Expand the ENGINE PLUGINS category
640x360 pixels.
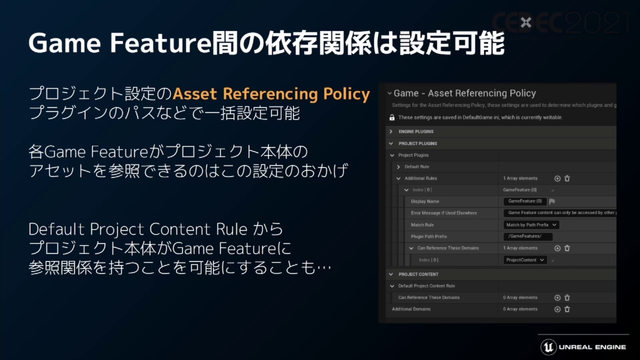391,131
